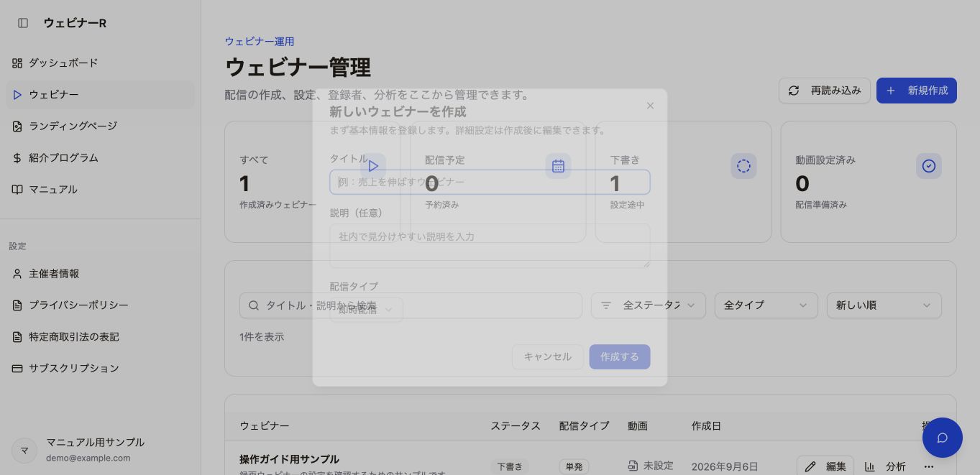This screenshot has width=980, height=475.
Task: Click the bar chart icon beside 分析
Action: coord(870,467)
